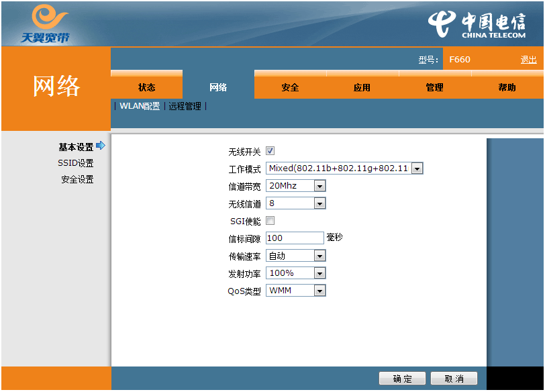Viewport: 545px width, 392px height.
Task: Click the 信标间隔 input field
Action: pos(295,238)
